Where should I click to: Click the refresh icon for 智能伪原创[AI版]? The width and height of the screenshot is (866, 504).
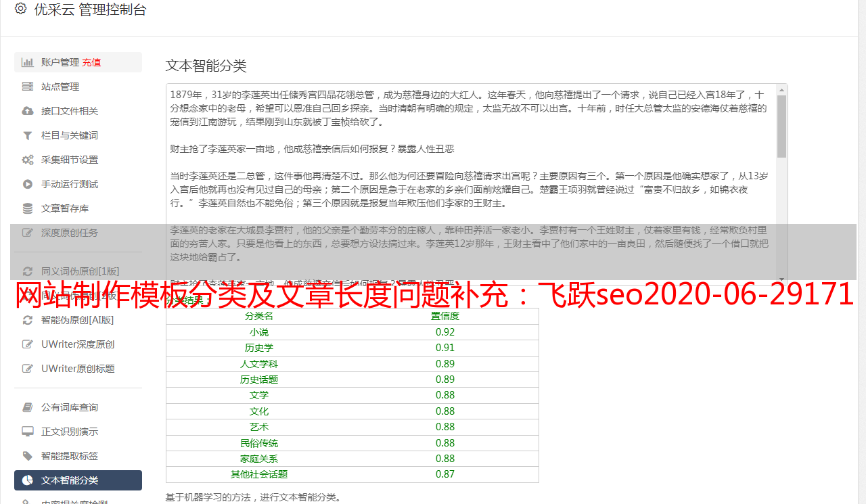click(x=28, y=320)
